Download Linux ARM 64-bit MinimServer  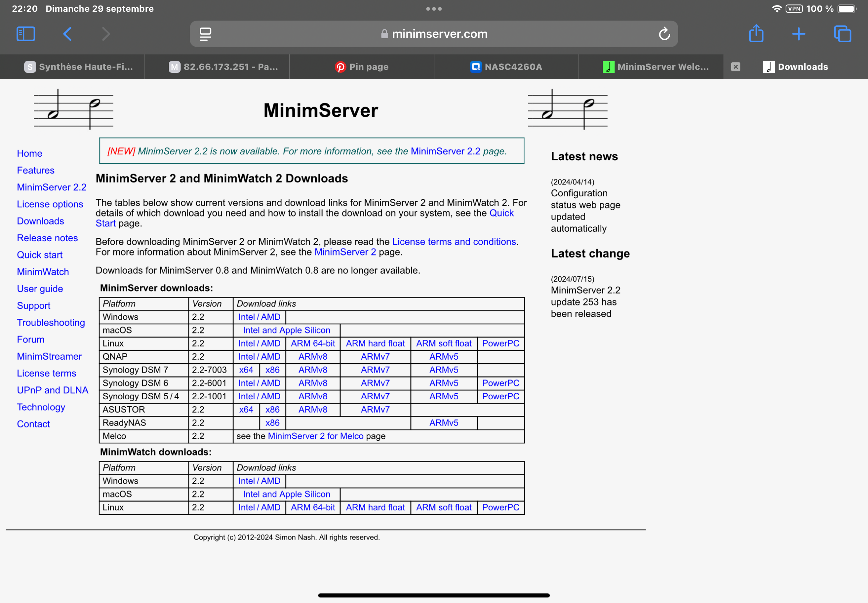(x=313, y=343)
